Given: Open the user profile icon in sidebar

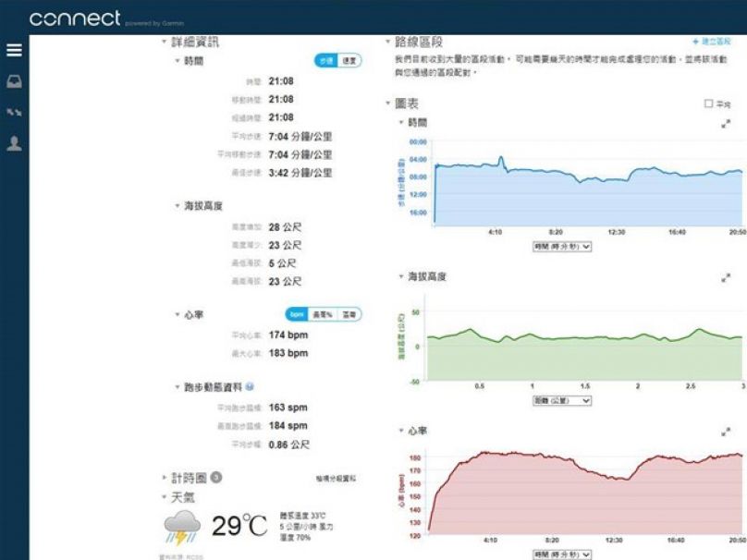Looking at the screenshot, I should (14, 143).
